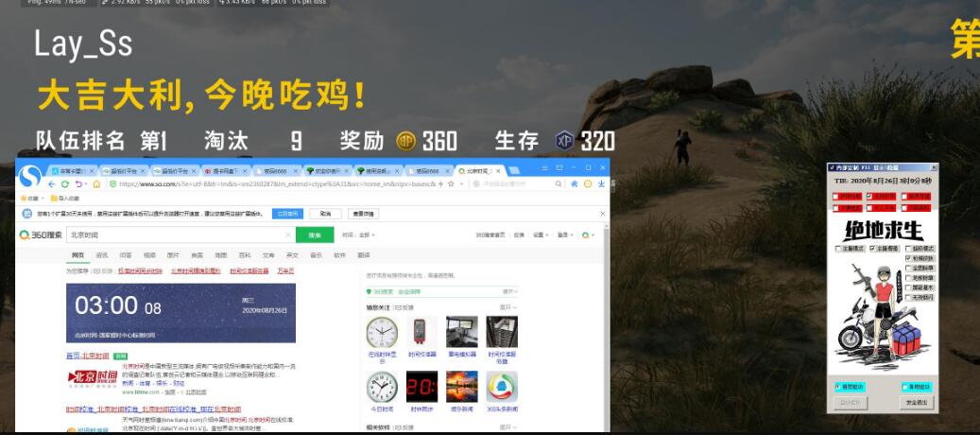980x435 pixels.
Task: Select the 翻译 search category
Action: [363, 255]
